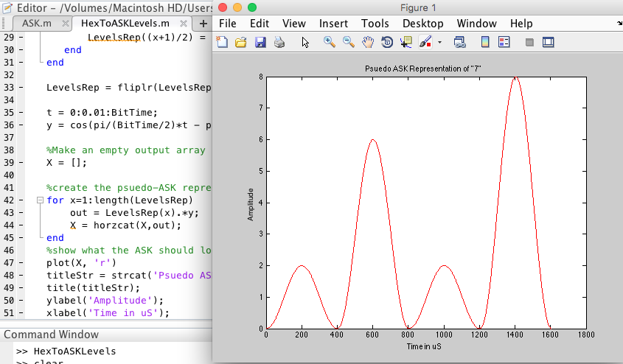This screenshot has height=364, width=623.
Task: Close the ASK.m tab
Action: coord(66,24)
